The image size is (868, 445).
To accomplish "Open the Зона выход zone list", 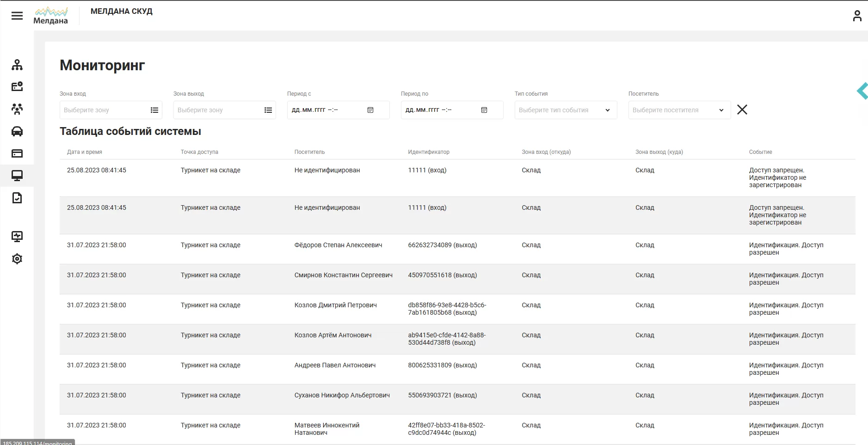I will click(x=268, y=110).
